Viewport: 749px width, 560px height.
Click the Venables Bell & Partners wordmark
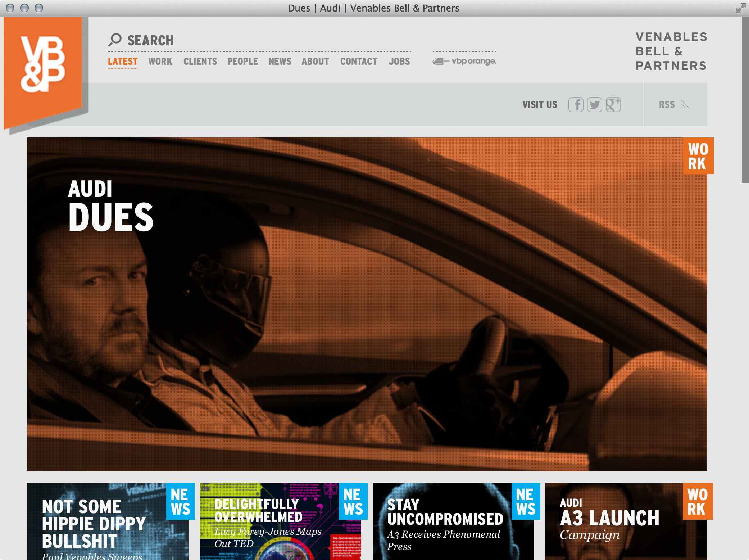pyautogui.click(x=671, y=51)
